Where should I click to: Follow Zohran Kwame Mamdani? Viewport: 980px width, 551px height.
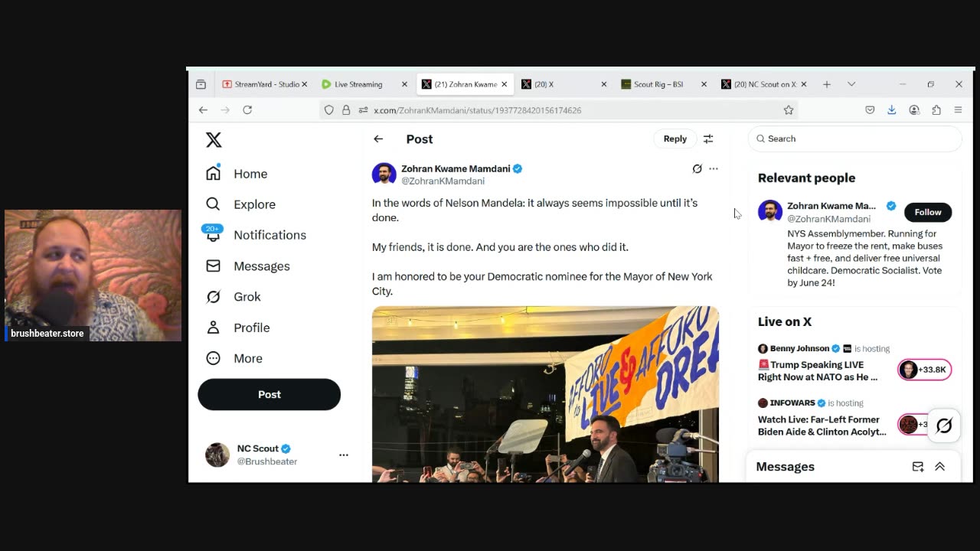point(928,212)
